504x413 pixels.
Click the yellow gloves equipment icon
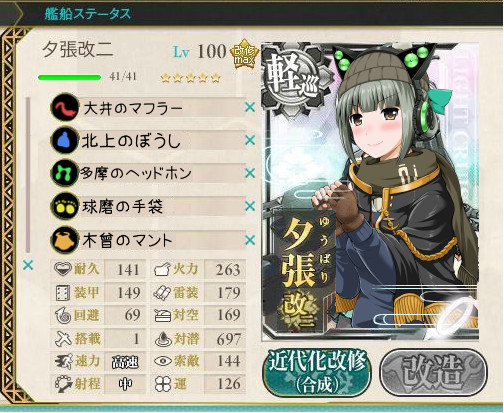pyautogui.click(x=65, y=206)
